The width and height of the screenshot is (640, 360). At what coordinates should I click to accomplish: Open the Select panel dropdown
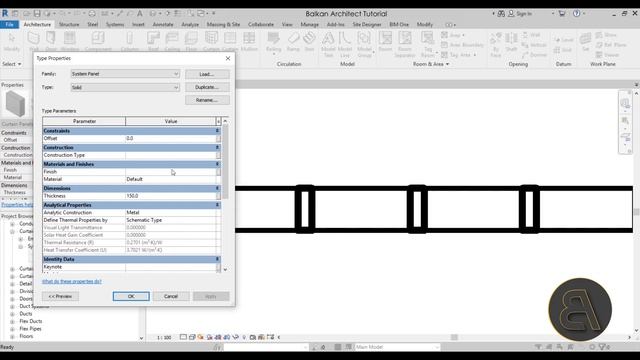point(11,64)
